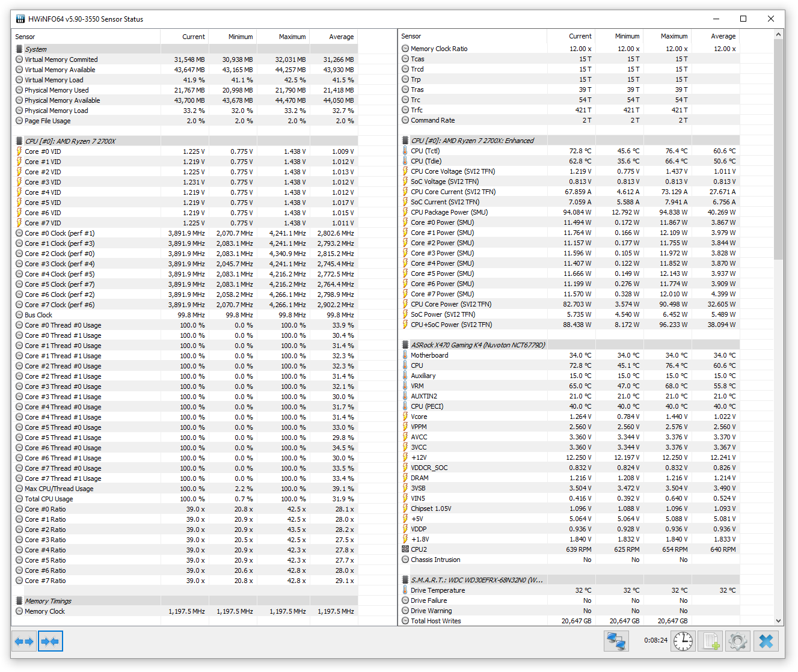
Task: Start logging with the sheet-plus icon
Action: point(711,641)
